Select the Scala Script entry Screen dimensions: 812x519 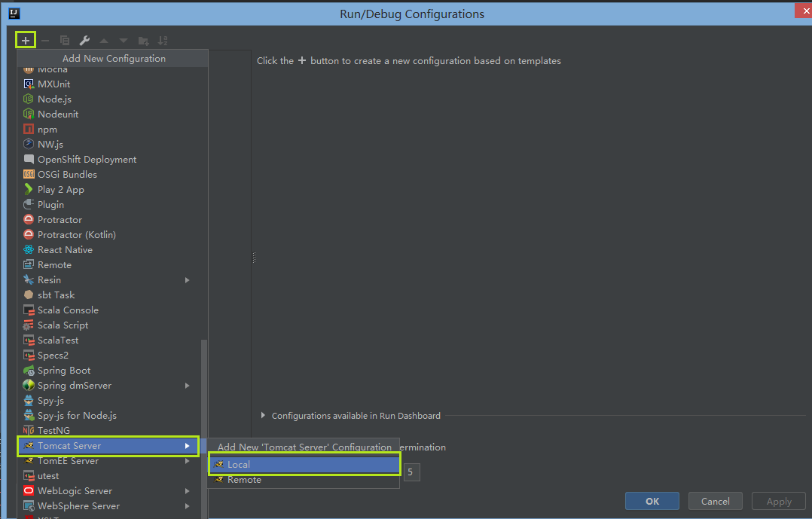tap(108, 325)
